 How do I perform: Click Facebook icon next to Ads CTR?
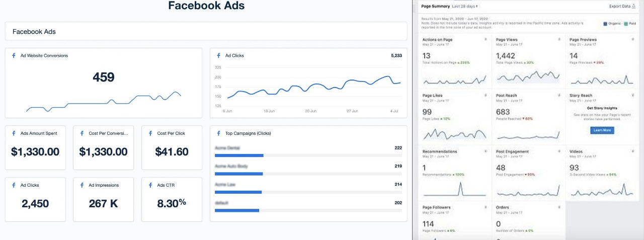150,185
